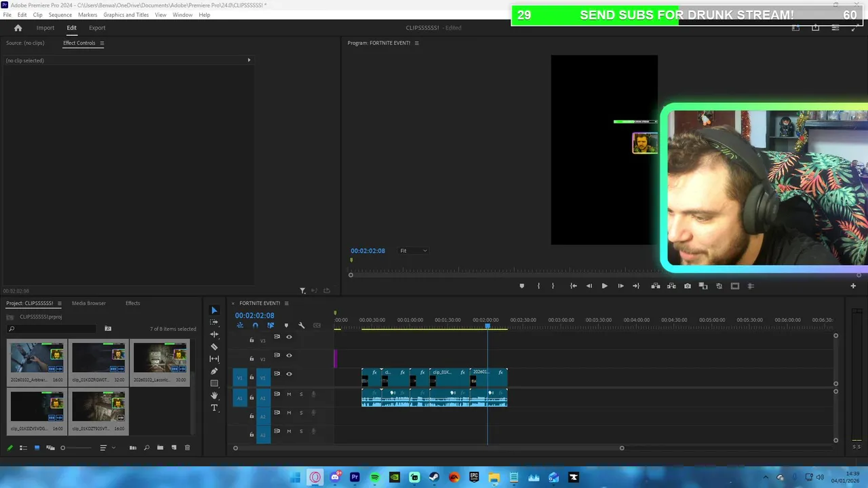Screen dimensions: 868x488
Task: Open timeline Settings wrench icon
Action: point(302,325)
